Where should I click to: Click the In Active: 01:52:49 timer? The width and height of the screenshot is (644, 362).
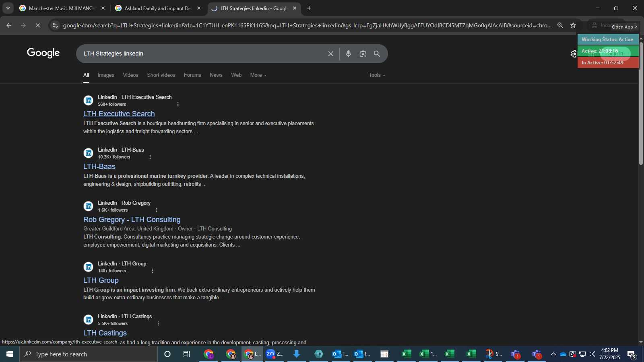point(608,63)
